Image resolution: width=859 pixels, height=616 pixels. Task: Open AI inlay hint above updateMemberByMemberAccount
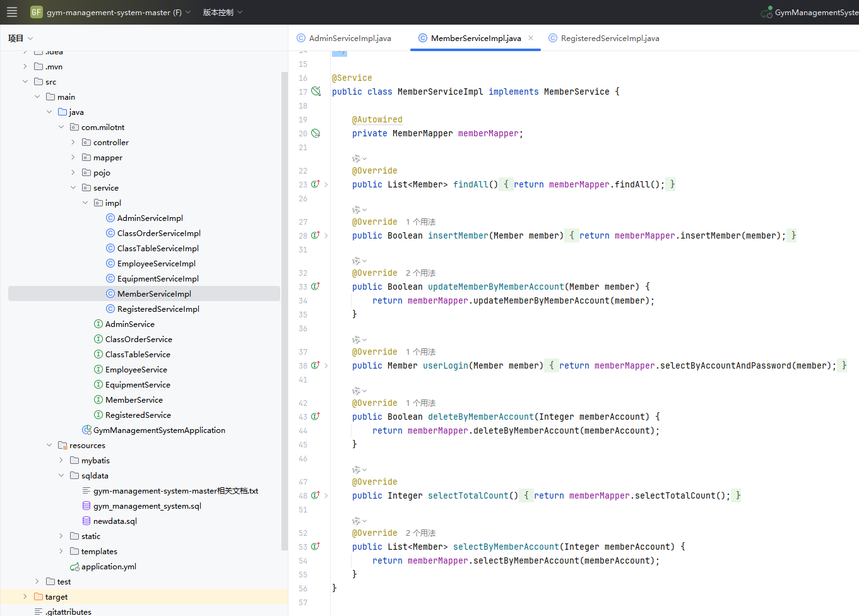click(x=359, y=261)
